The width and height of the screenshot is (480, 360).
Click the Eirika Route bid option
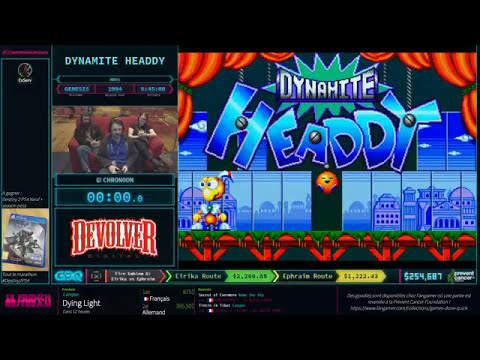click(198, 276)
